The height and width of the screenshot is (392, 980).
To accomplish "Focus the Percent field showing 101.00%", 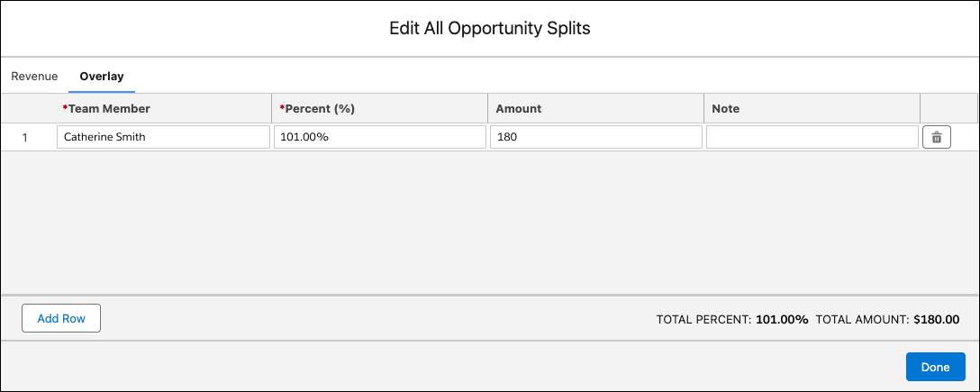I will click(379, 137).
